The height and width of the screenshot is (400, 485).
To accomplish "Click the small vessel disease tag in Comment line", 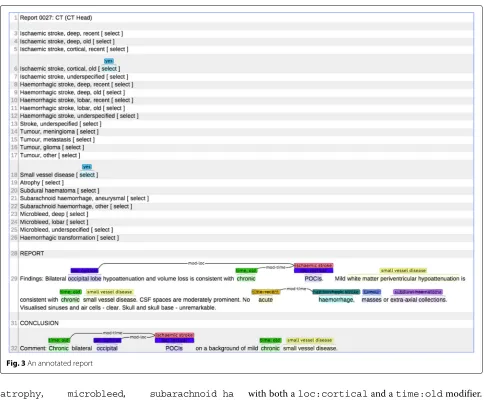I will coord(310,340).
